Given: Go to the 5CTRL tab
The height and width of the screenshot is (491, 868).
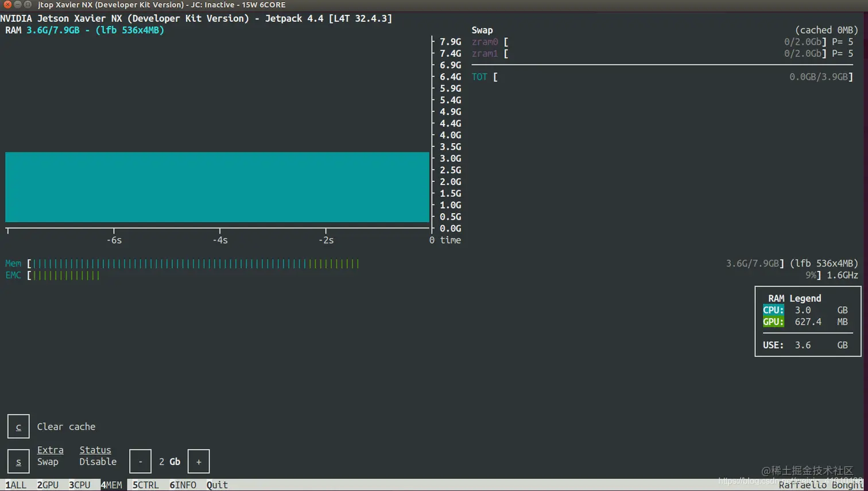Looking at the screenshot, I should click(x=146, y=485).
